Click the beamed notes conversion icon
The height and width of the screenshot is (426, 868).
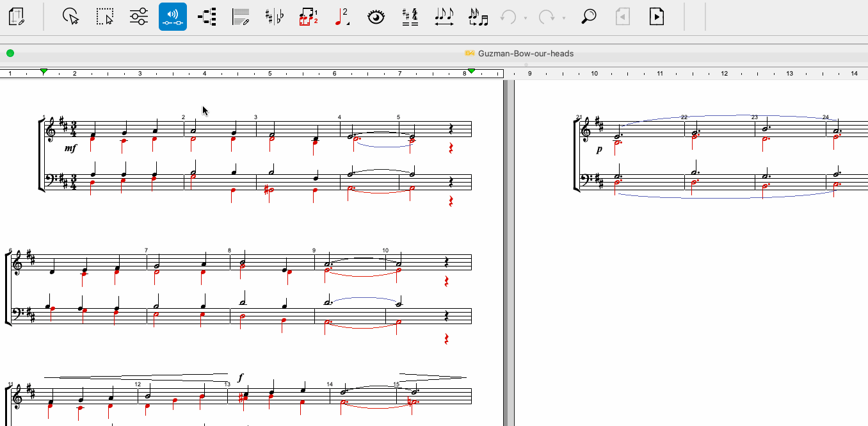(x=478, y=17)
